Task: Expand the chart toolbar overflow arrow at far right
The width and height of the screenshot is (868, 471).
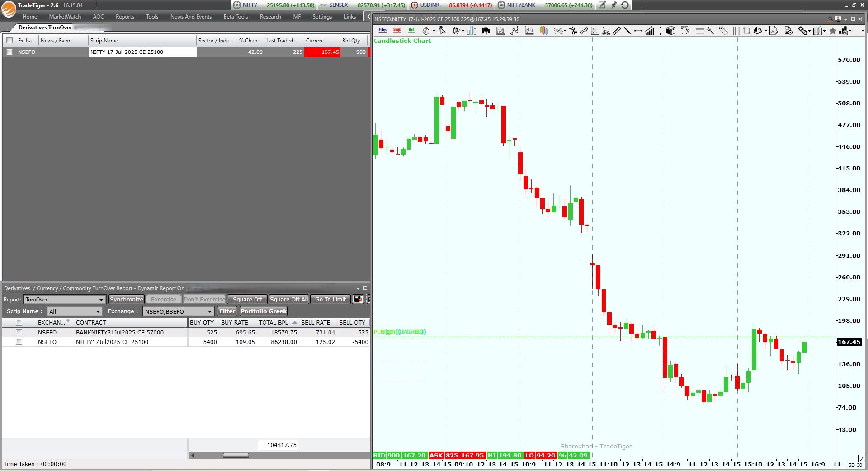Action: pos(863,31)
